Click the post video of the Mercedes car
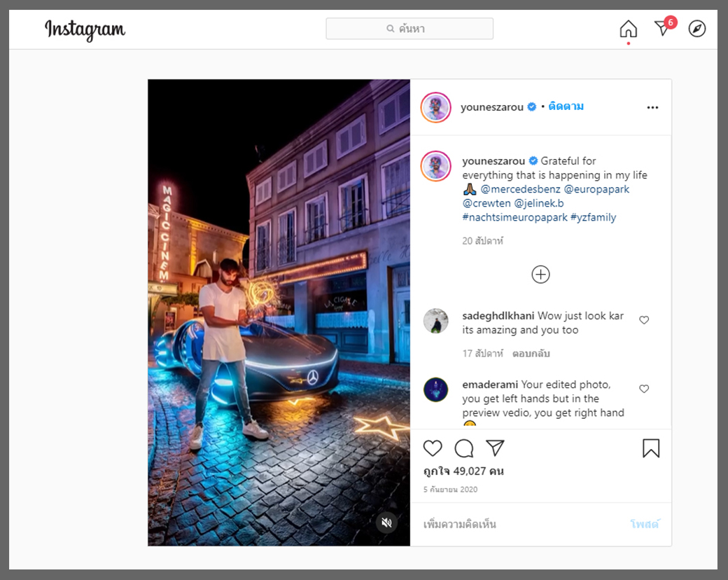 pyautogui.click(x=279, y=312)
